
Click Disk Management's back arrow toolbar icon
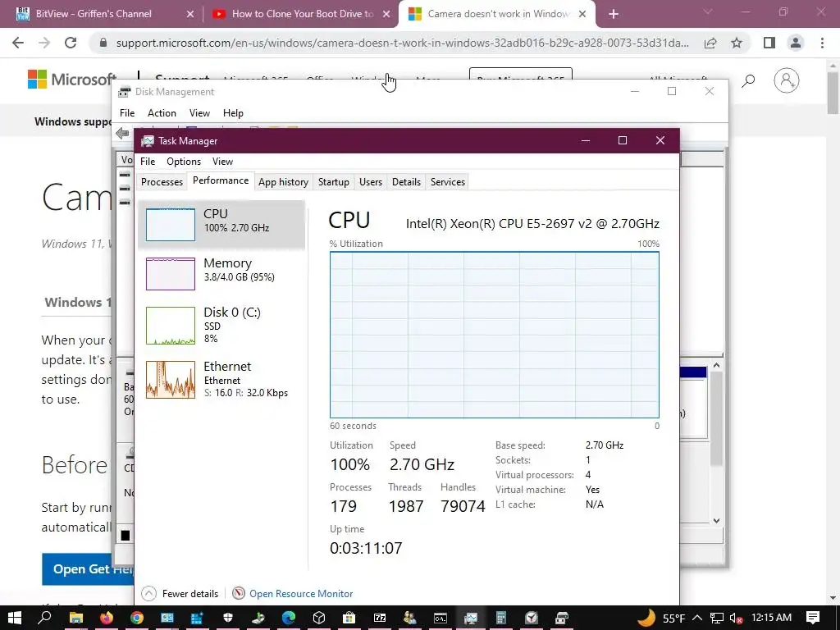coord(123,133)
